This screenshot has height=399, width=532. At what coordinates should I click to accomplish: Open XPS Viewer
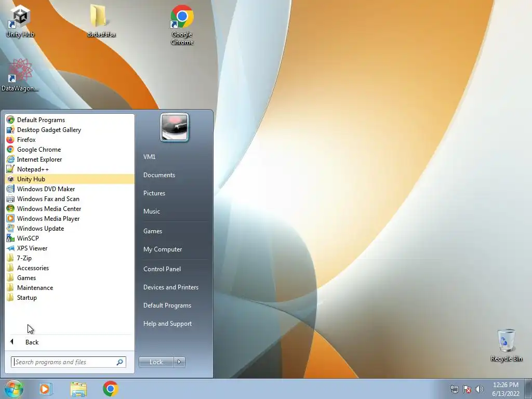(70, 248)
